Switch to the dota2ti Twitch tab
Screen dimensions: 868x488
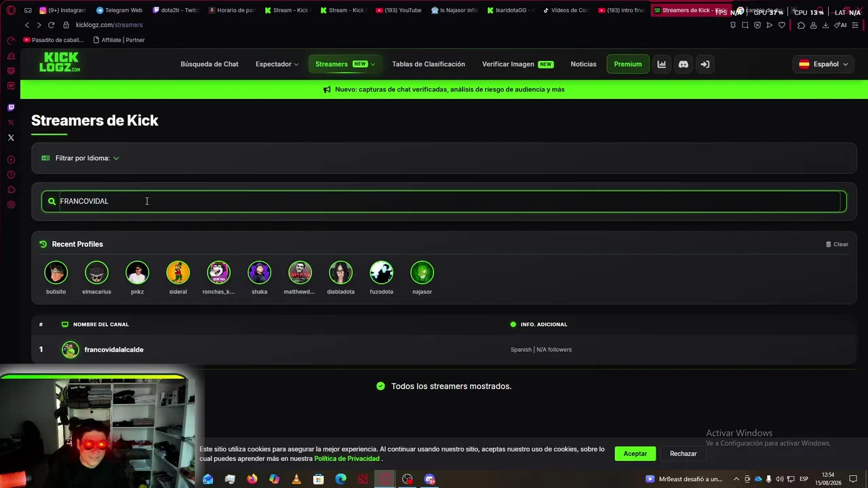(x=176, y=10)
